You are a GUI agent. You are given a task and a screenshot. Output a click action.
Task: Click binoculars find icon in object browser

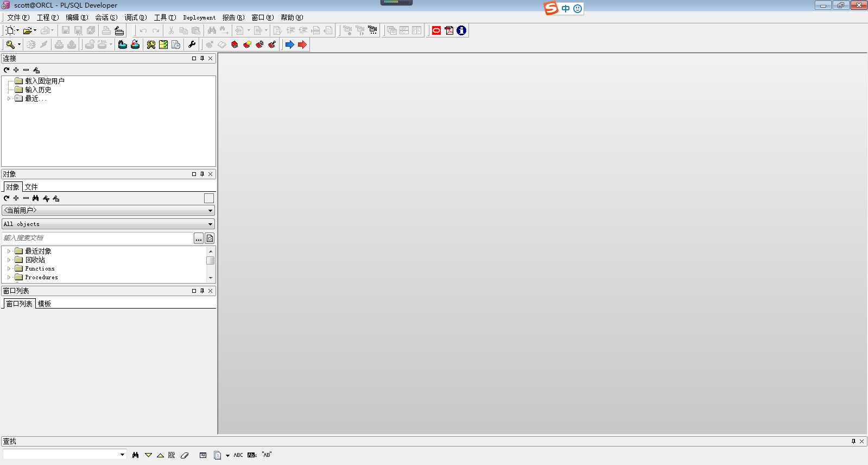pos(36,198)
